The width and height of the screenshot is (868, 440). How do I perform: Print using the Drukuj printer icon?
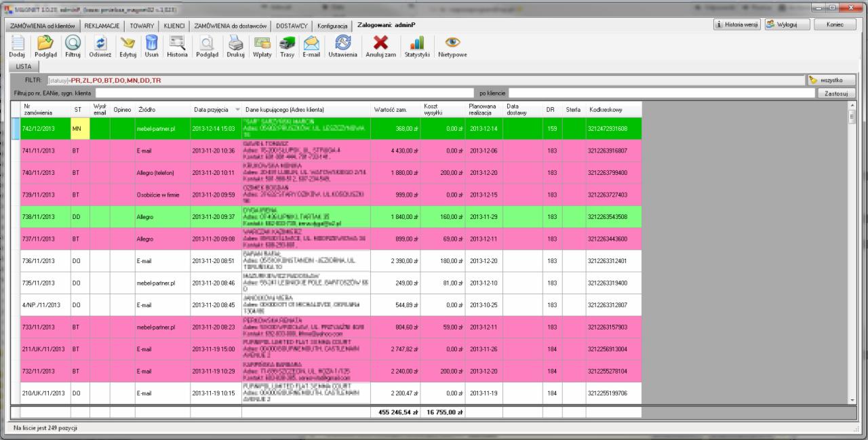(235, 43)
